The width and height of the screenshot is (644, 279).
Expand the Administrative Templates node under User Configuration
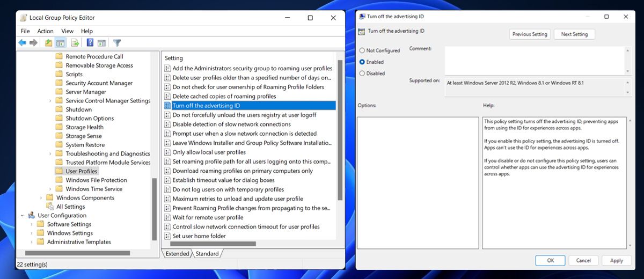point(32,242)
